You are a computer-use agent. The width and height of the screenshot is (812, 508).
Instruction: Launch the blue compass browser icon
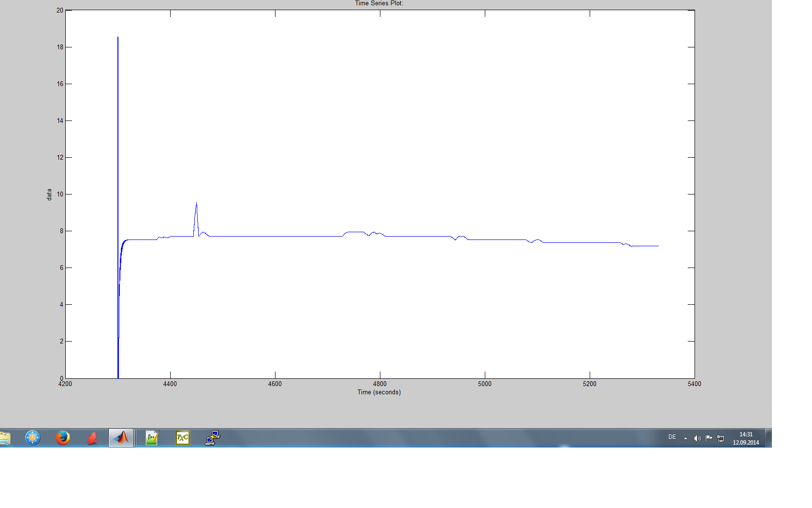[x=32, y=438]
